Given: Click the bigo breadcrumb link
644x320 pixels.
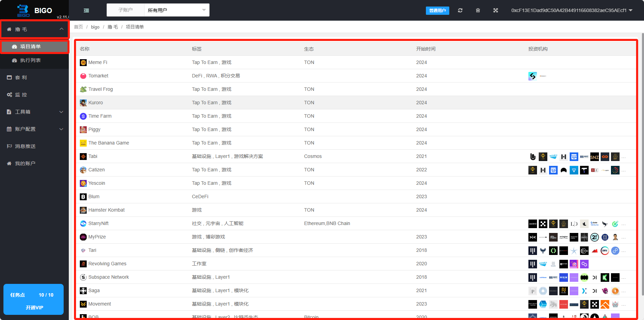Looking at the screenshot, I should tap(95, 27).
